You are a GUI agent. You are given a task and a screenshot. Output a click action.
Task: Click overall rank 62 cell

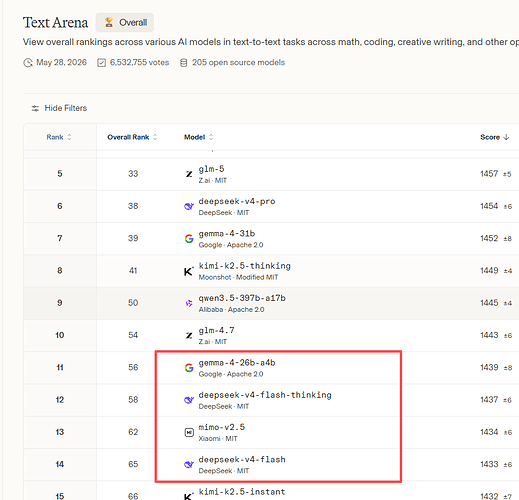[x=133, y=432]
